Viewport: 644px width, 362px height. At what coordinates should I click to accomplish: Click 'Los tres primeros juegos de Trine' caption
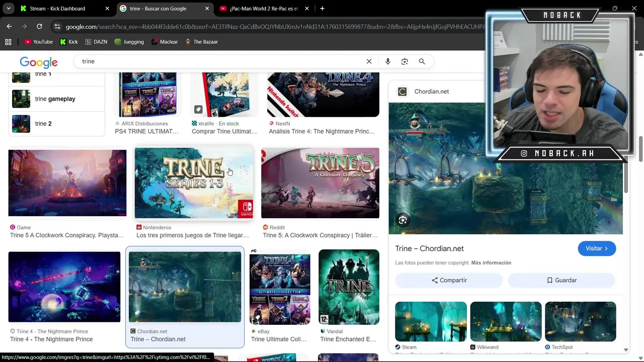193,235
